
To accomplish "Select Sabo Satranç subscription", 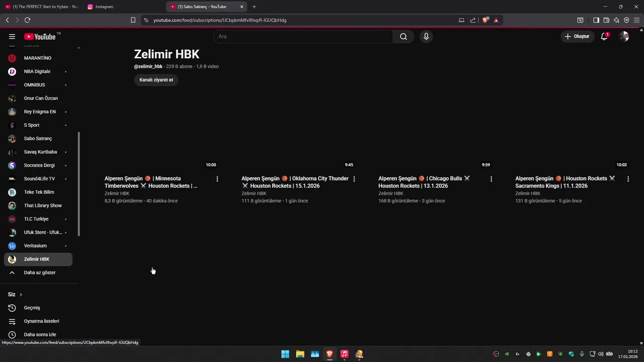I will tap(38, 138).
